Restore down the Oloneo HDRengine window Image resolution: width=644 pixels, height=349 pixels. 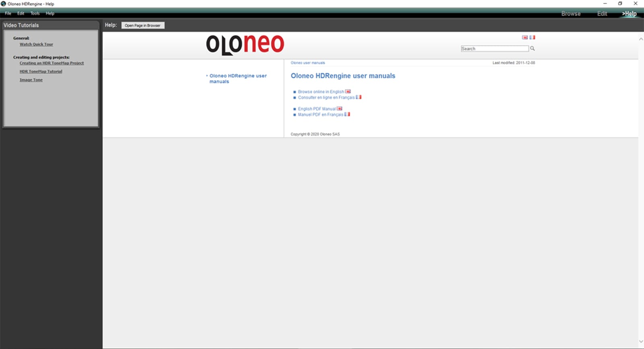[620, 4]
